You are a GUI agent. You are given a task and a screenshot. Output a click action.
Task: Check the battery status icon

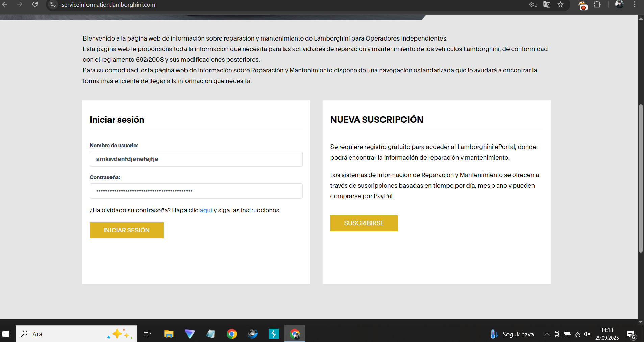coord(567,334)
